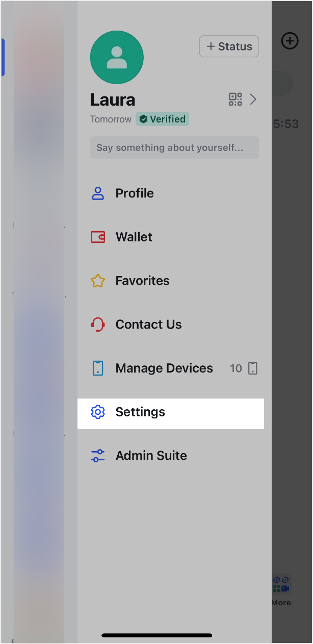The width and height of the screenshot is (313, 644).
Task: Open Wallet from the sidebar
Action: 134,237
